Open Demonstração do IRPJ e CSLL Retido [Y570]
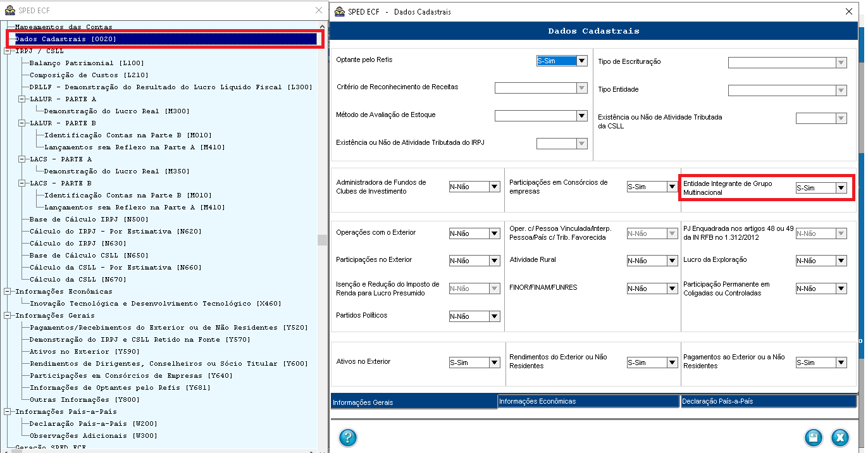Screen dimensions: 868x453 140,340
